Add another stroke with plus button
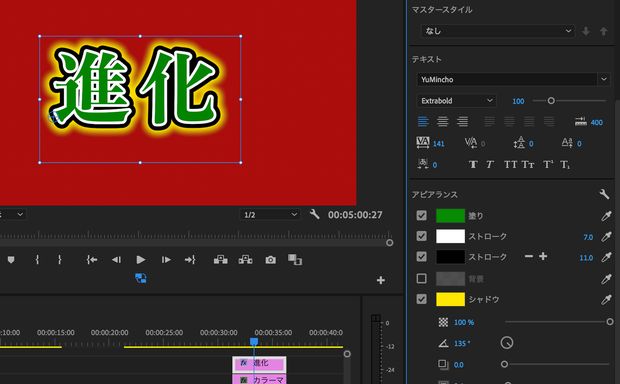Viewport: 620px width, 384px height. 543,256
